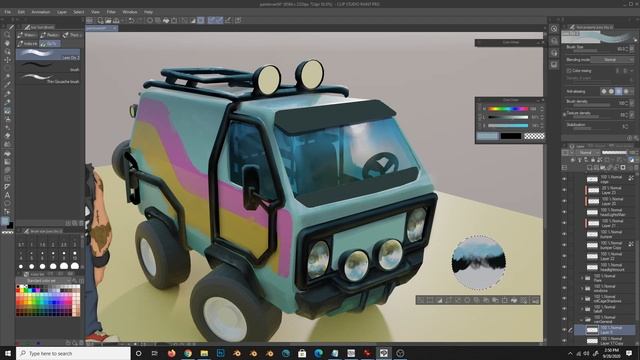The width and height of the screenshot is (640, 360).
Task: Click the Scale/Rotate transform icon in command bar
Action: [174, 20]
